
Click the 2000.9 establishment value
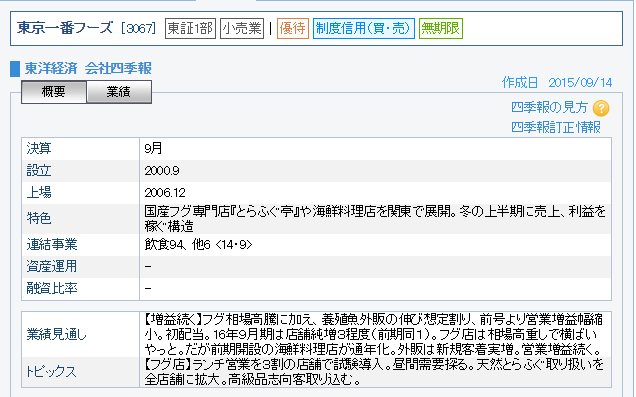(x=162, y=171)
